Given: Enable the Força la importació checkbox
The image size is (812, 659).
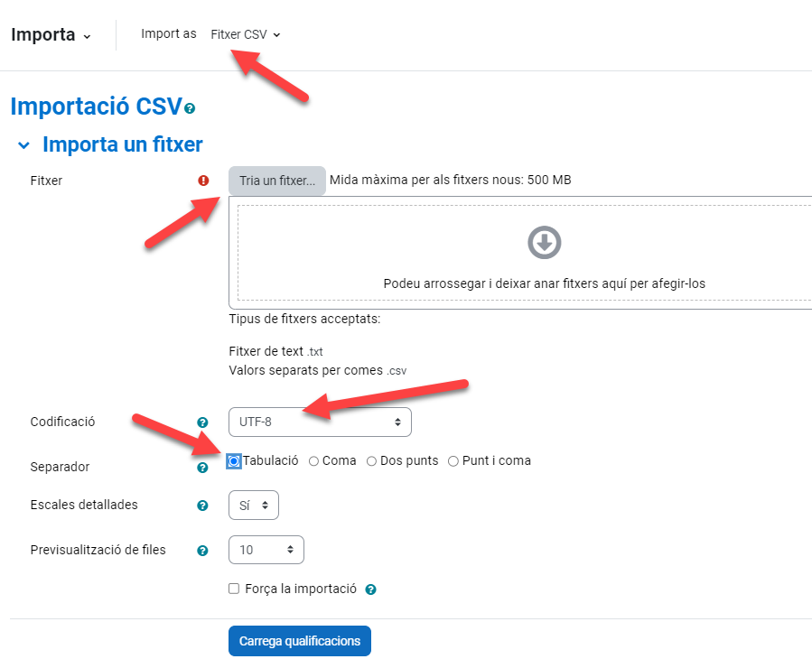Looking at the screenshot, I should point(234,589).
